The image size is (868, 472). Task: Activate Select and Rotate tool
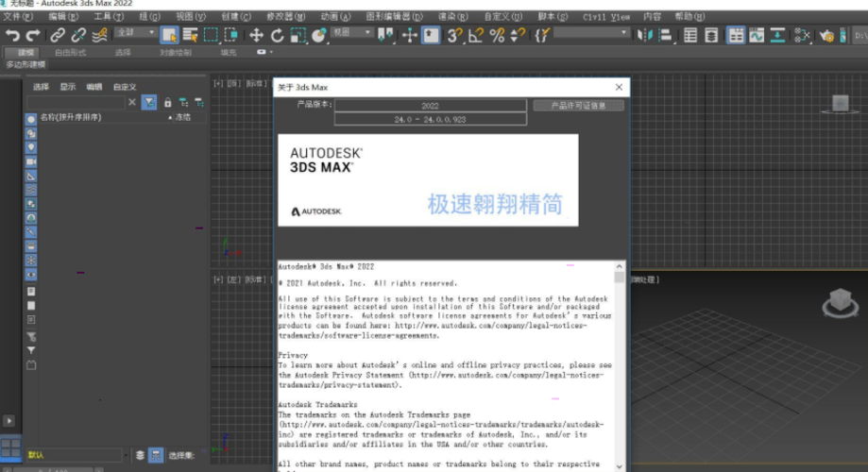point(277,36)
